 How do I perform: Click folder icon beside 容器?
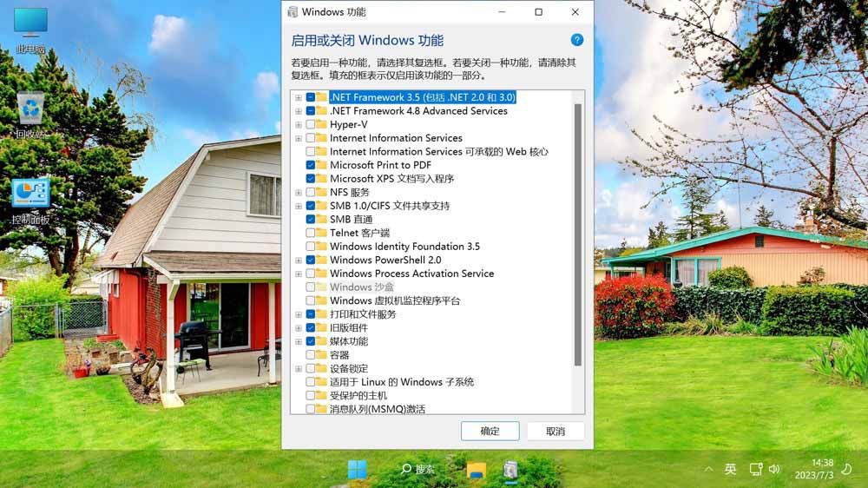pos(322,354)
